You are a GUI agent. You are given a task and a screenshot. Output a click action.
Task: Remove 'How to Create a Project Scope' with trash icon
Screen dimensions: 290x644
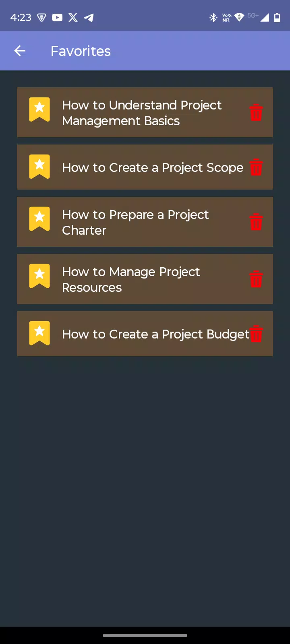click(256, 167)
